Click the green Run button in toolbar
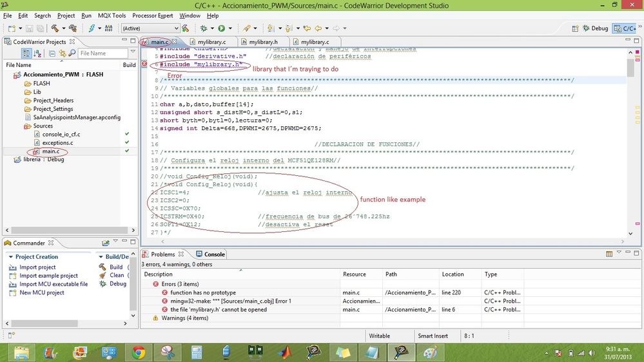 click(x=221, y=28)
